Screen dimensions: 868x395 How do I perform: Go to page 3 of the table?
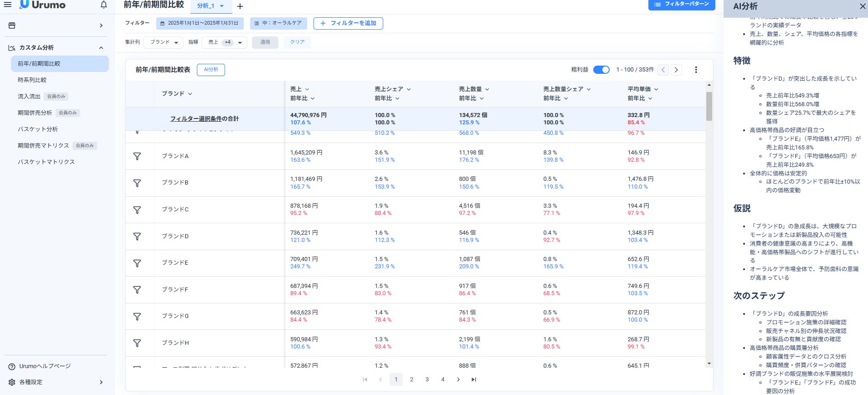[x=427, y=380]
